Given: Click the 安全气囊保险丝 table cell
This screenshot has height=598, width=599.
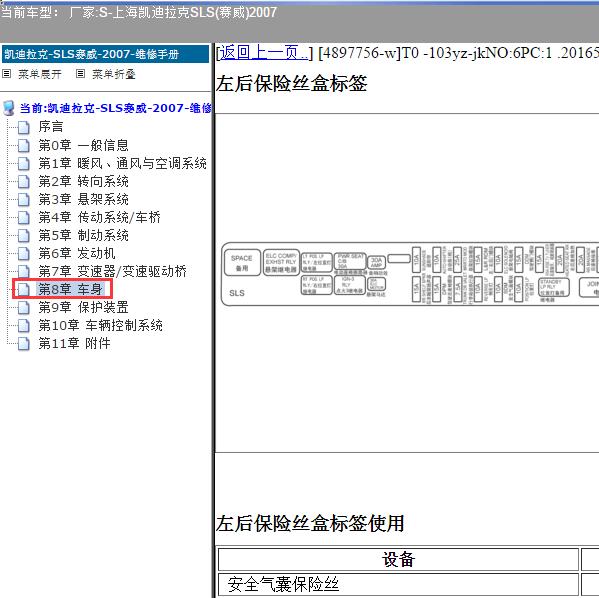Looking at the screenshot, I should [398, 585].
